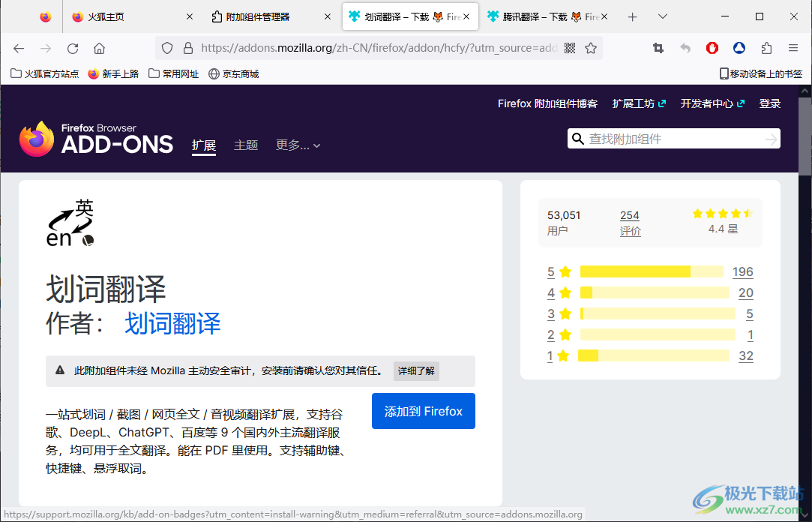This screenshot has width=812, height=522.
Task: Open a new tab with plus button
Action: [x=632, y=17]
